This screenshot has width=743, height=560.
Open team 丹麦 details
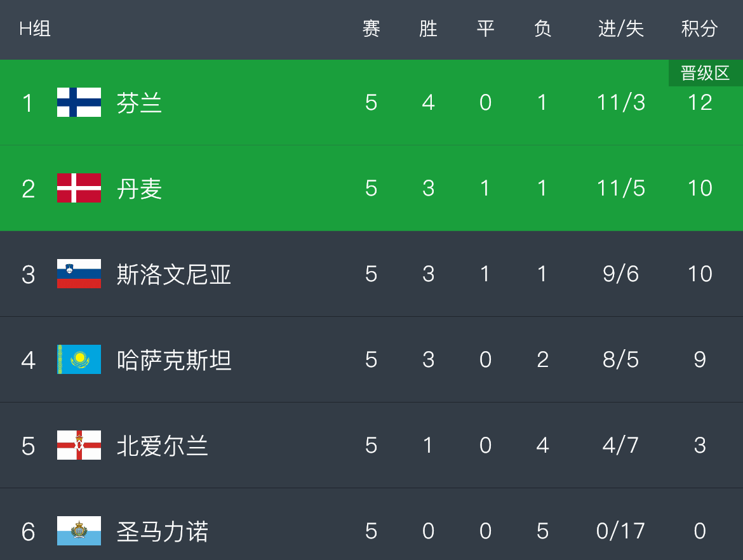pyautogui.click(x=139, y=189)
